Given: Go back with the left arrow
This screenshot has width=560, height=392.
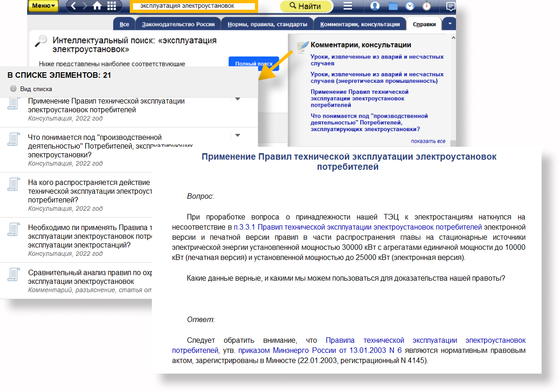Looking at the screenshot, I should coord(74,6).
